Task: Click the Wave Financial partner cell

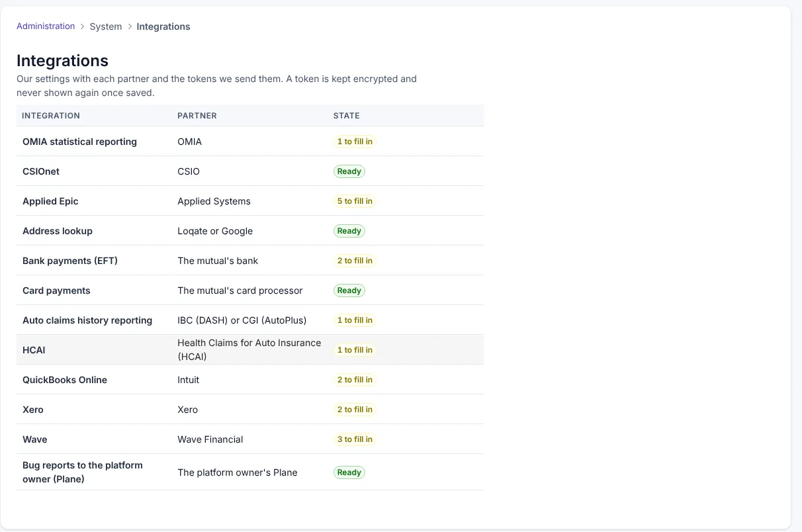Action: [x=210, y=439]
